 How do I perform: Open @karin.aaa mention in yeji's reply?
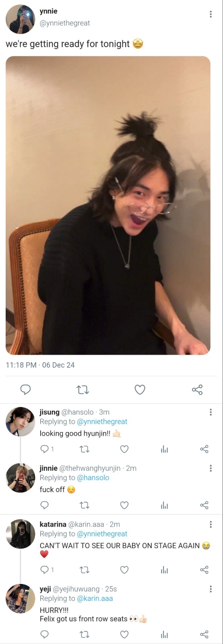tap(95, 598)
